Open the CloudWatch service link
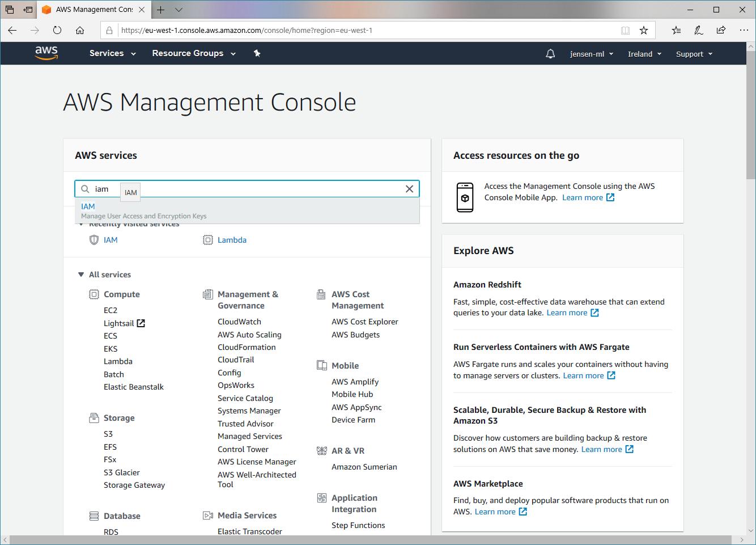The image size is (756, 545). 239,322
